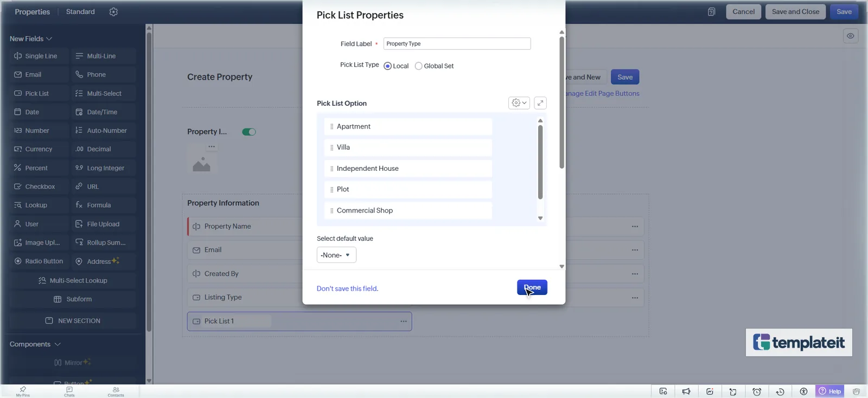The height and width of the screenshot is (398, 868).
Task: Click the Field Label input box
Action: [x=457, y=43]
